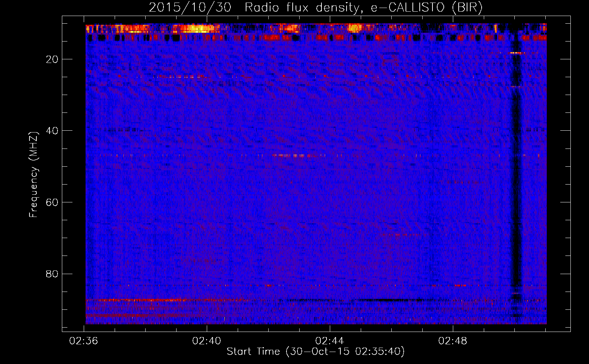Click the plot title "Radio flux density, e-CALLISTO (BIR)"
589x364 pixels.
tap(363, 8)
